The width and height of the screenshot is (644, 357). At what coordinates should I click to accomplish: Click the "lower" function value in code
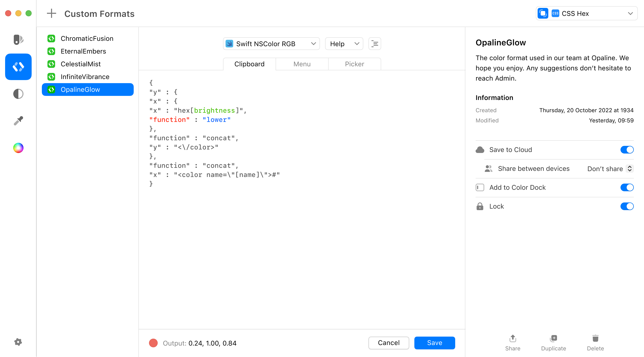217,120
